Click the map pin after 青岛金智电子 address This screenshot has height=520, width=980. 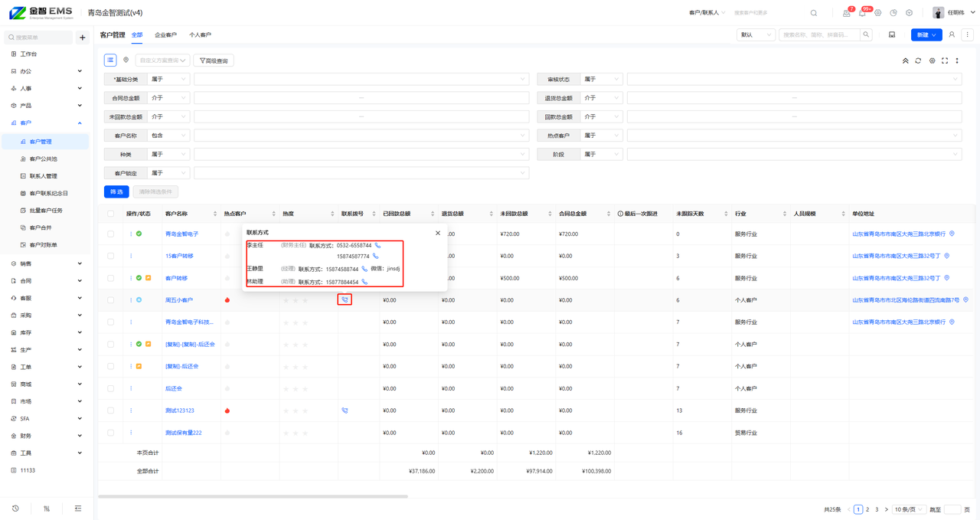click(952, 234)
